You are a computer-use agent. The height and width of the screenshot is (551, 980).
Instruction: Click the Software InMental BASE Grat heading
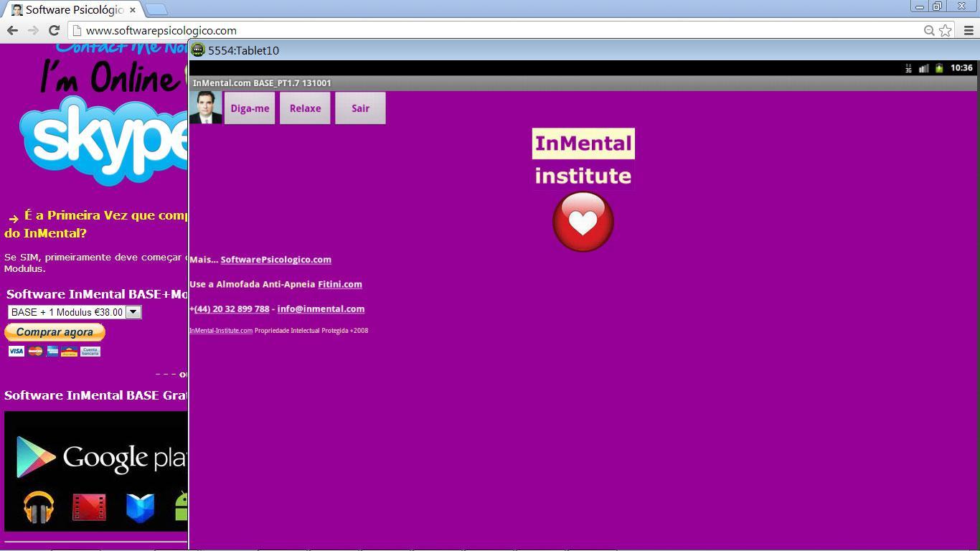pyautogui.click(x=96, y=395)
